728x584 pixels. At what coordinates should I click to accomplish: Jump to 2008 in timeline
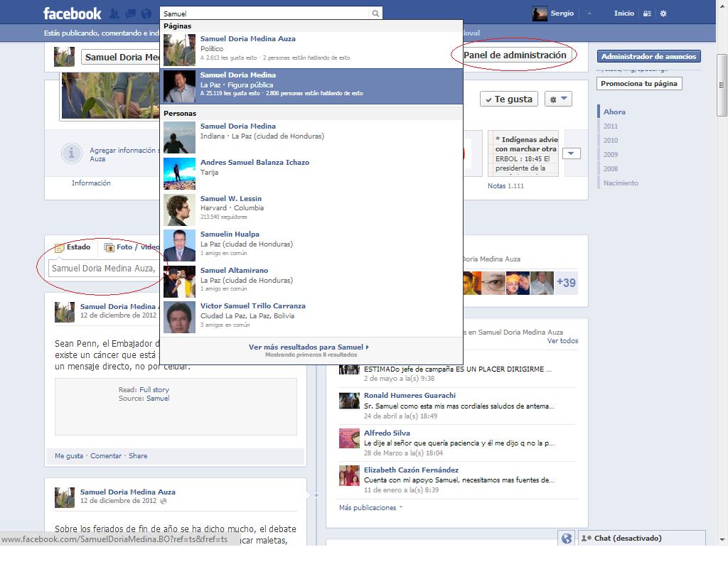click(610, 169)
